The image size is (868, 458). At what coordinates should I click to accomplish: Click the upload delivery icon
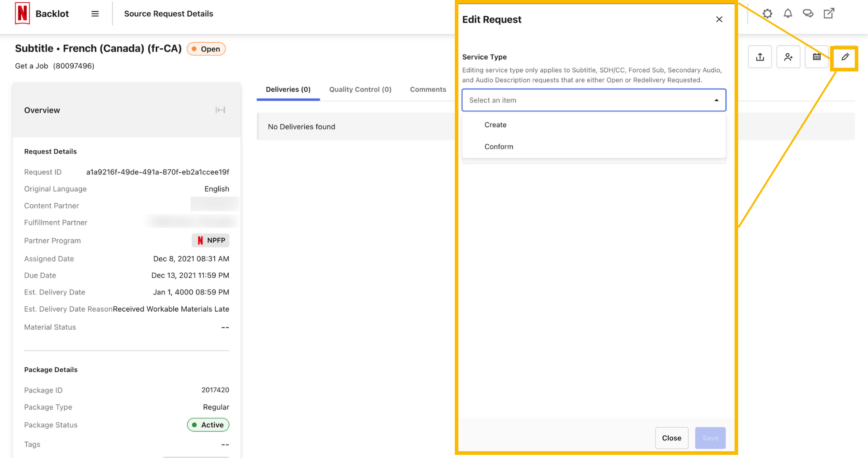(760, 57)
